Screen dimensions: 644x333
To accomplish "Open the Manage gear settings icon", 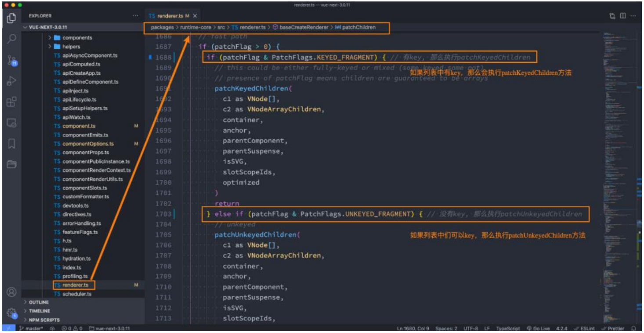I will tap(12, 313).
